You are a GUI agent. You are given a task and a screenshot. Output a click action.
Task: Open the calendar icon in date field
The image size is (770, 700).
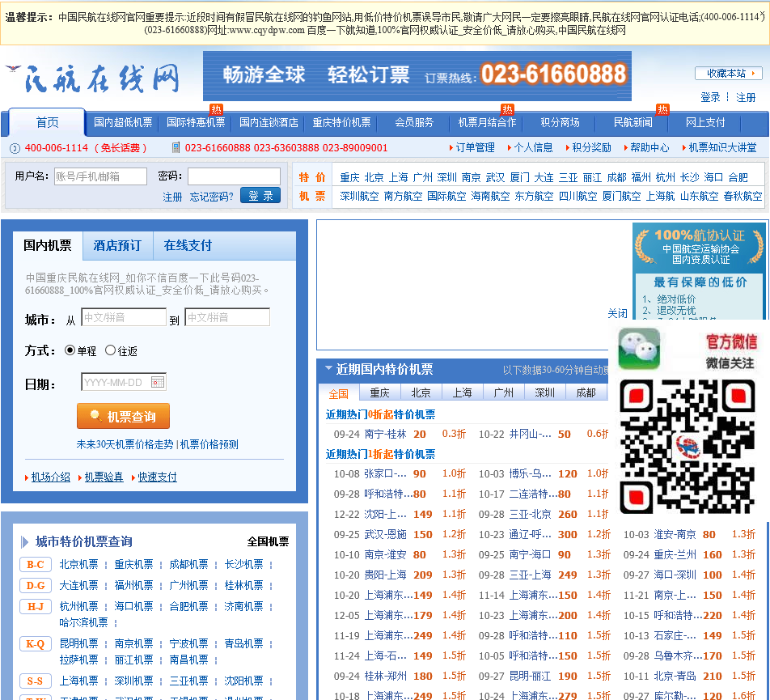click(x=158, y=382)
